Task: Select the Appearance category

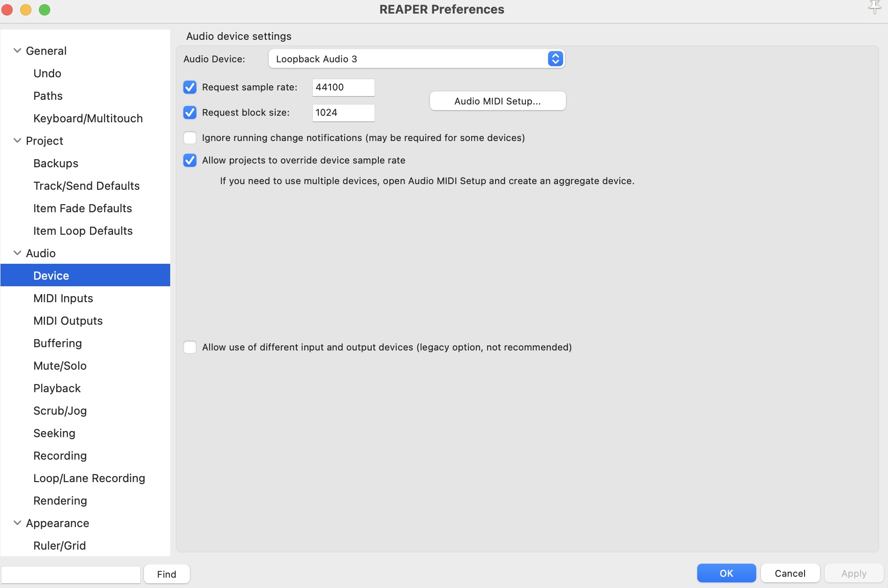Action: tap(58, 523)
